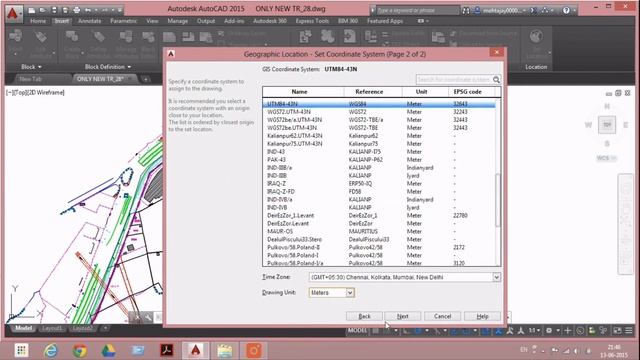Click the Adjust reference ribbon icon
Screen dimensions: 640x360
click(206, 38)
